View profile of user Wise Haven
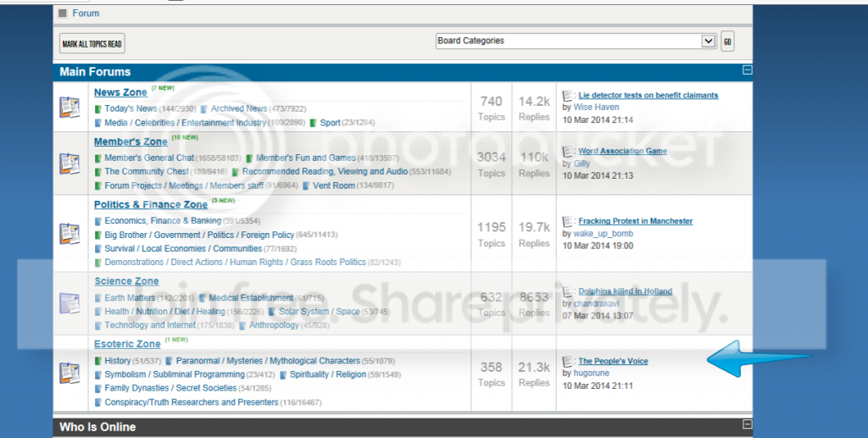 [596, 108]
